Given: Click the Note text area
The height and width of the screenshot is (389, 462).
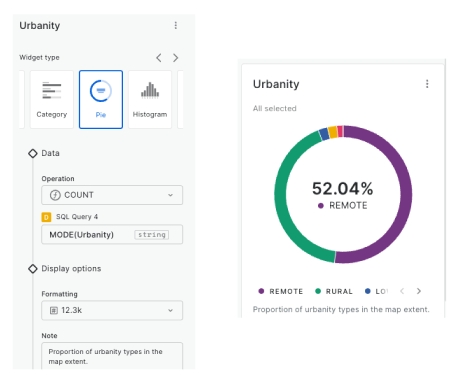Looking at the screenshot, I should 112,356.
